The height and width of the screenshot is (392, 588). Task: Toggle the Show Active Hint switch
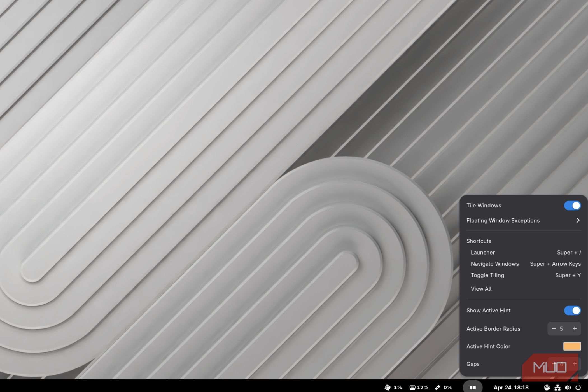point(572,311)
